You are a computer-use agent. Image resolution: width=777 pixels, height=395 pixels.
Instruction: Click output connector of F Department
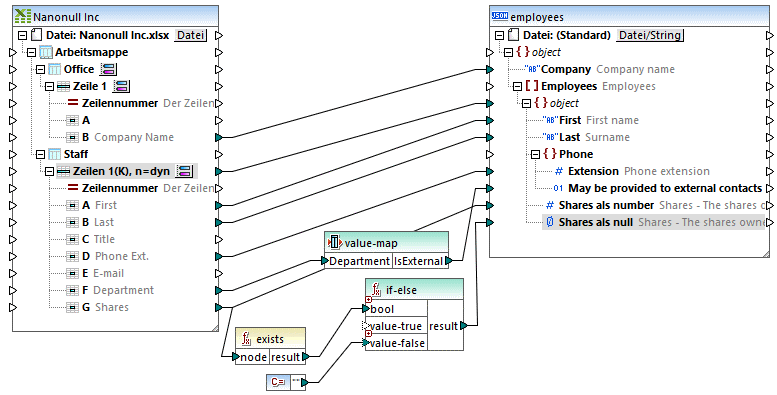point(219,290)
